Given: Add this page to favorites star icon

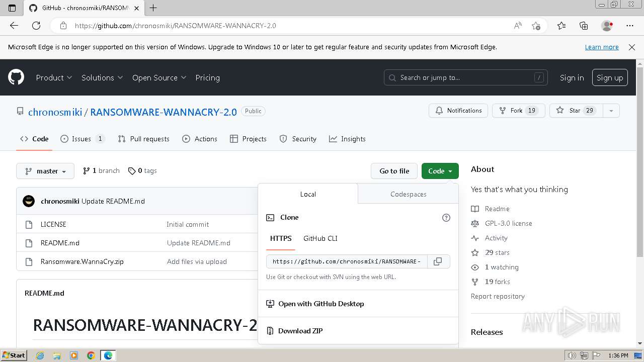Looking at the screenshot, I should tap(536, 26).
